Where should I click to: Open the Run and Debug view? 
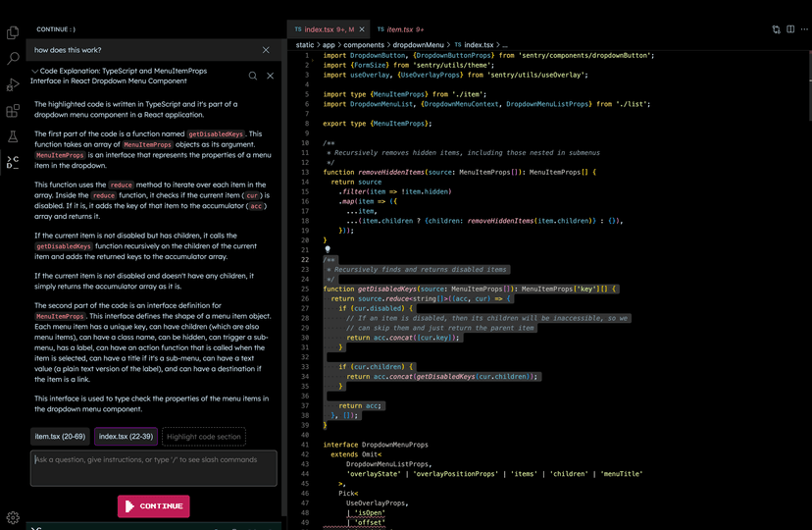(x=13, y=85)
